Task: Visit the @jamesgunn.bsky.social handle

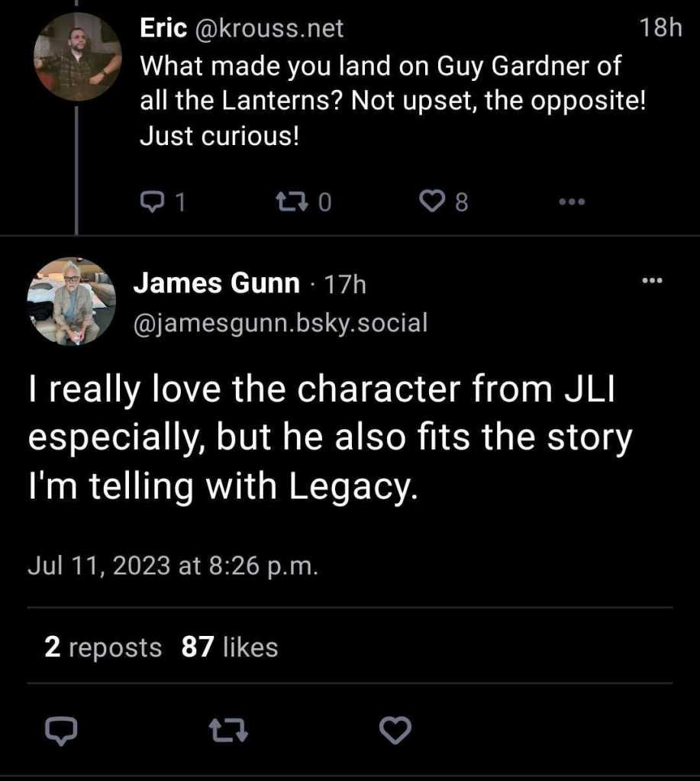Action: [x=280, y=323]
